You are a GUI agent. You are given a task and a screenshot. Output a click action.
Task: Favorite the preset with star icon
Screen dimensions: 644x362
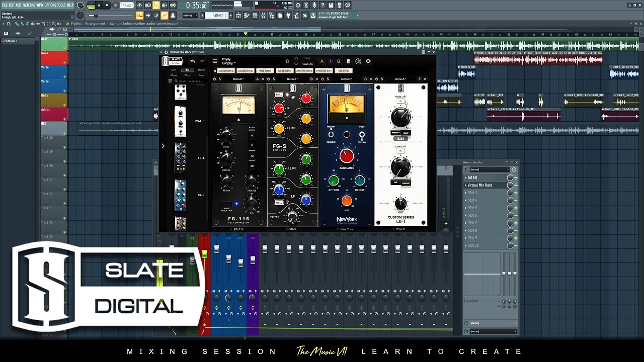pyautogui.click(x=287, y=61)
